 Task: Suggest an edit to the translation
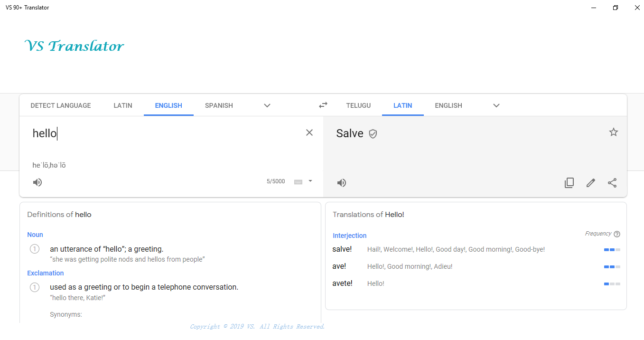(591, 183)
